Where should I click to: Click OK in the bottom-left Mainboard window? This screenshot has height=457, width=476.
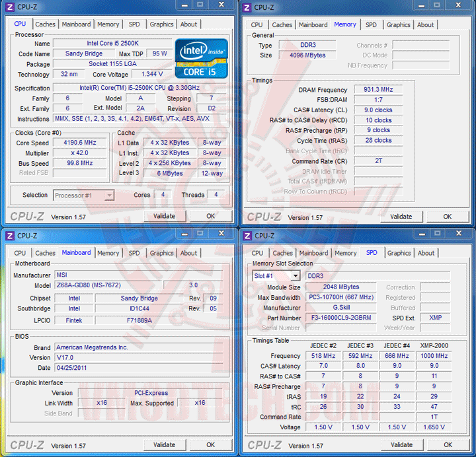point(211,445)
